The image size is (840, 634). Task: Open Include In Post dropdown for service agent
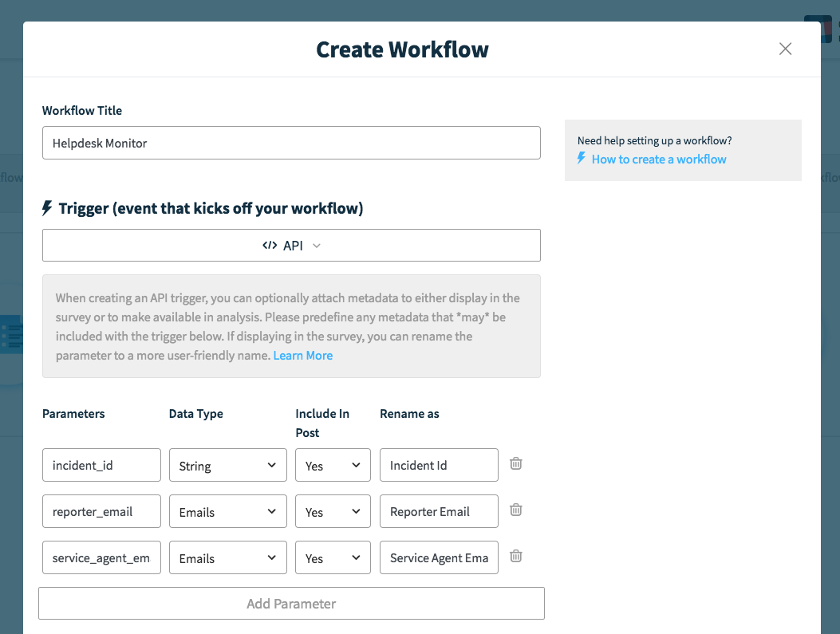click(333, 558)
